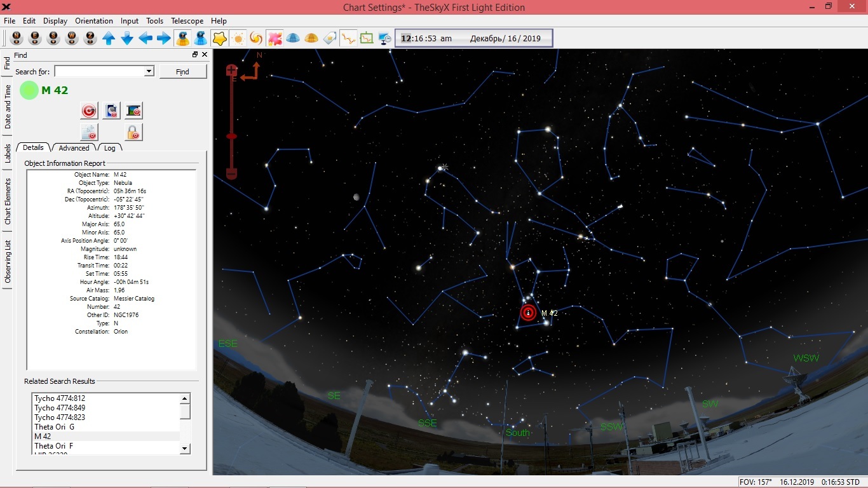Toggle the orange sun cluster display icon

238,38
